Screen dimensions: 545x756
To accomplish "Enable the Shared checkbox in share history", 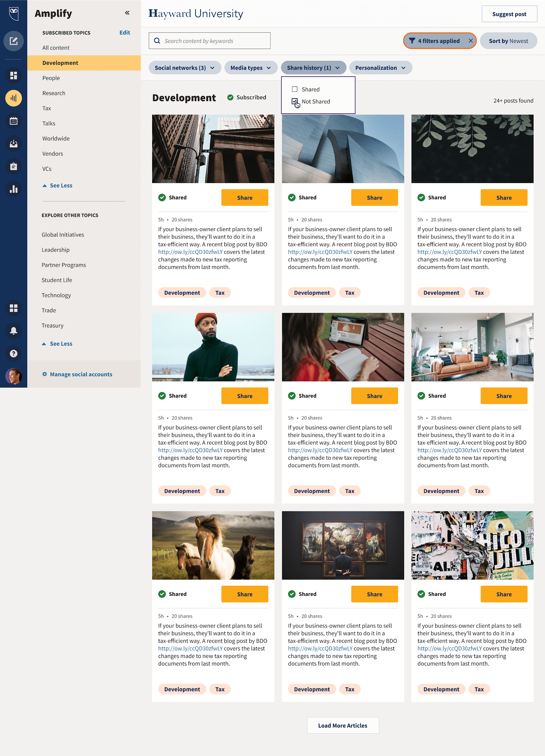I will [295, 89].
